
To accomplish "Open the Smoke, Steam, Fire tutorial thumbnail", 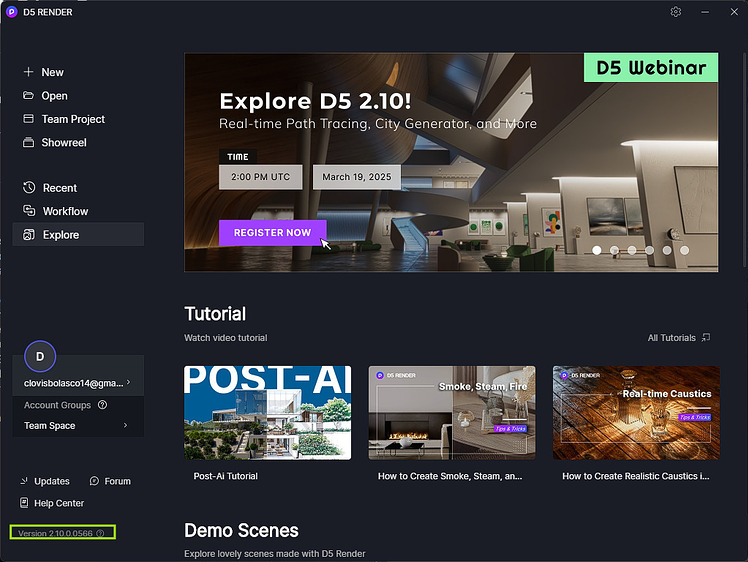I will click(452, 413).
